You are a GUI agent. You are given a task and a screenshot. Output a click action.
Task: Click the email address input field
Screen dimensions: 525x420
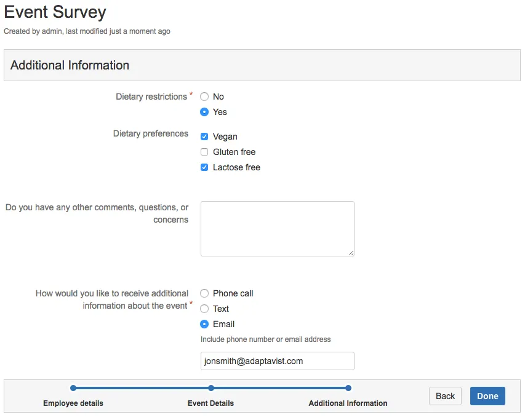pyautogui.click(x=277, y=361)
